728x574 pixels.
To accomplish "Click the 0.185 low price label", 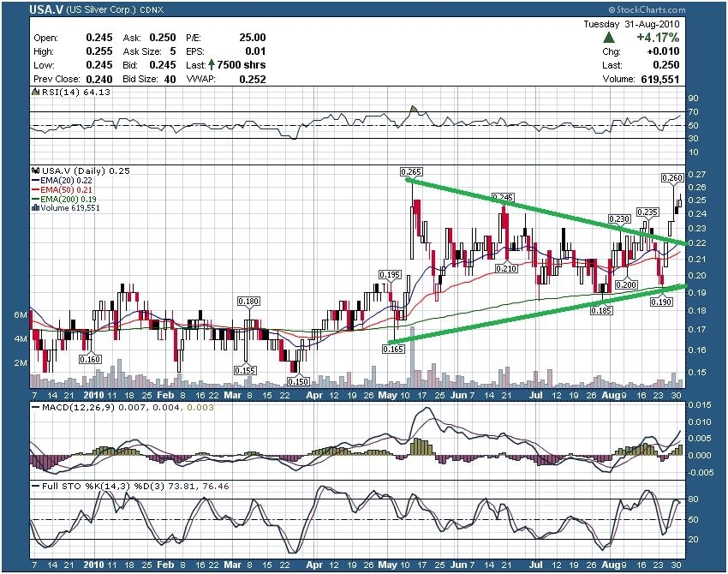I will tap(600, 310).
